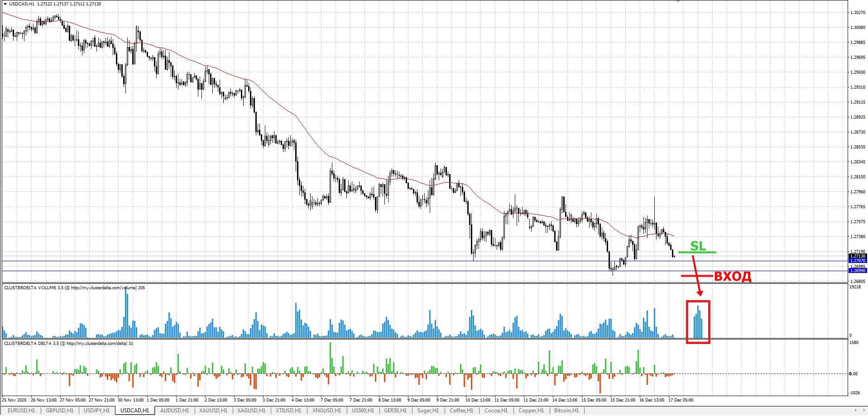The height and width of the screenshot is (416, 868).
Task: Click price axis value 1.28345
Action: pyautogui.click(x=858, y=162)
